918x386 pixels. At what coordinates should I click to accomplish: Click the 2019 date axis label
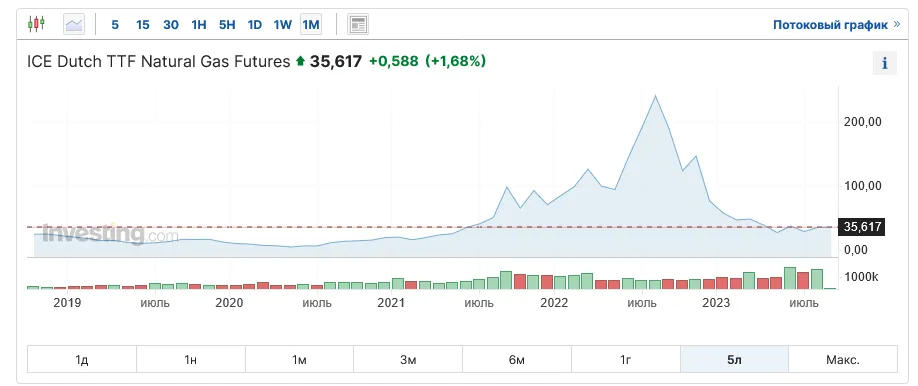point(67,303)
